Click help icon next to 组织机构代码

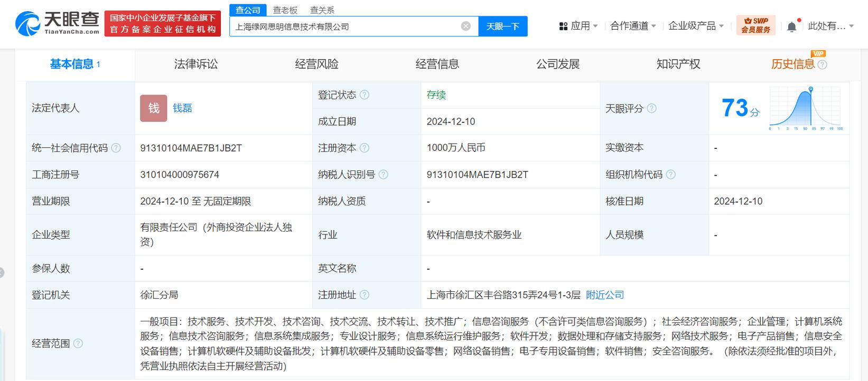point(671,175)
